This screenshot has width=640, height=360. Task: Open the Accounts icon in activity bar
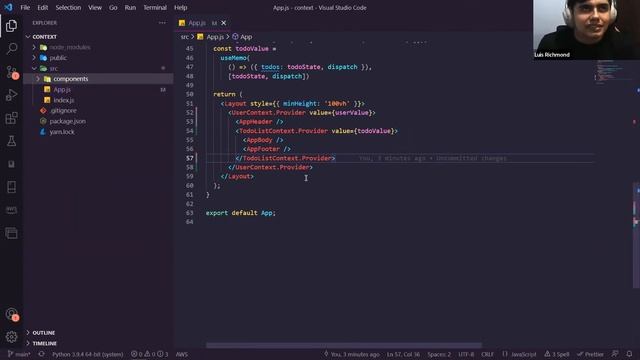11,314
